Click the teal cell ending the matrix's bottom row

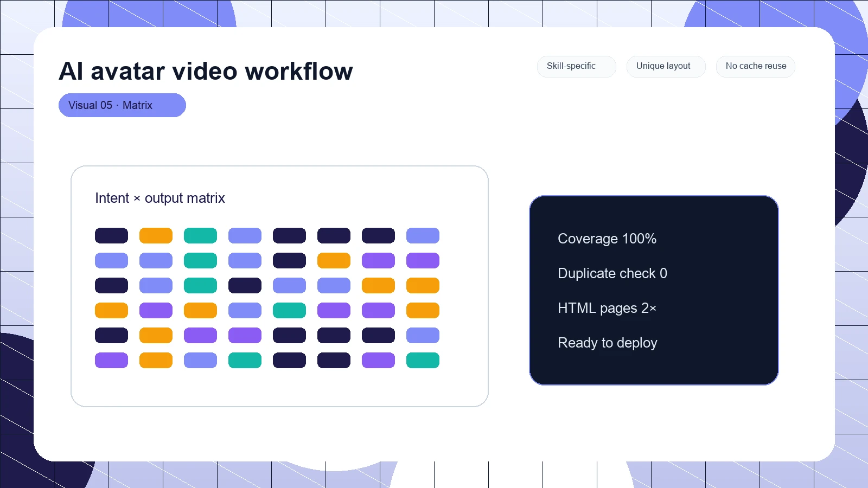(x=423, y=361)
